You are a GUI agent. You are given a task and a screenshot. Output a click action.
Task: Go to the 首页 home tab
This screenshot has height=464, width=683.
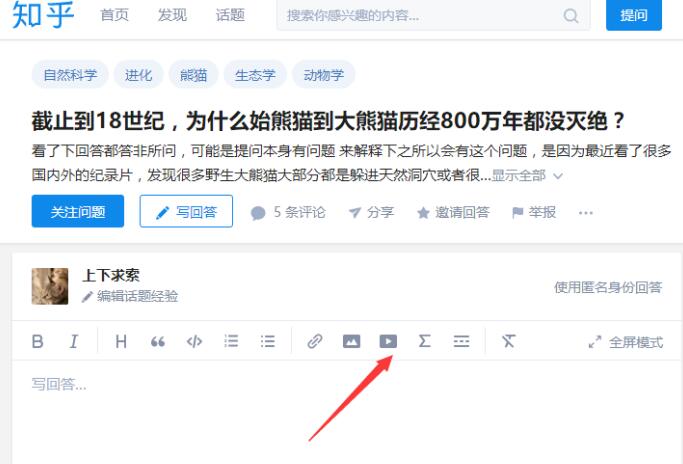click(x=115, y=15)
